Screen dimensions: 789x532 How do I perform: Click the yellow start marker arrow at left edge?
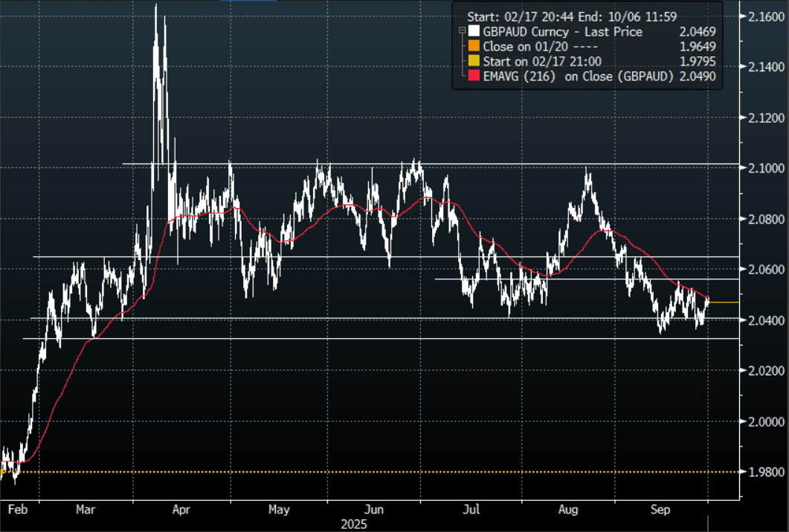click(x=3, y=470)
